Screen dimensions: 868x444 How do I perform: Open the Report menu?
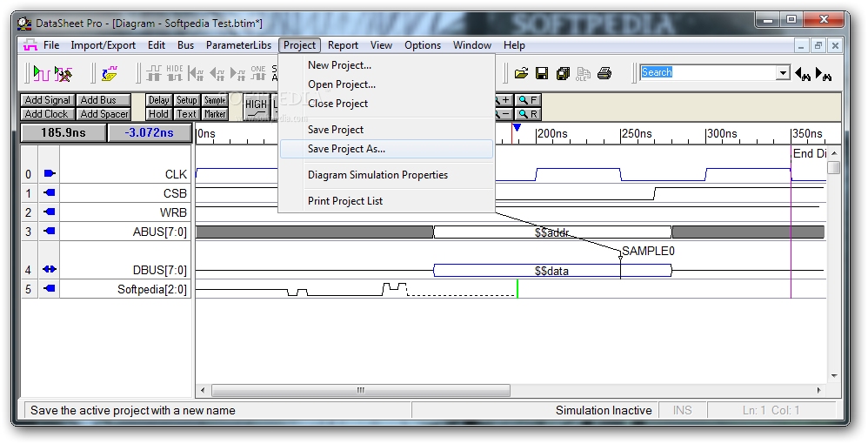coord(343,45)
